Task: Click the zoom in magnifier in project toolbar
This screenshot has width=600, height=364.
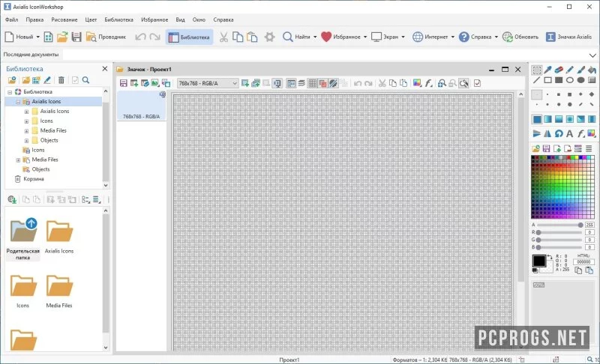Action: tap(442, 83)
